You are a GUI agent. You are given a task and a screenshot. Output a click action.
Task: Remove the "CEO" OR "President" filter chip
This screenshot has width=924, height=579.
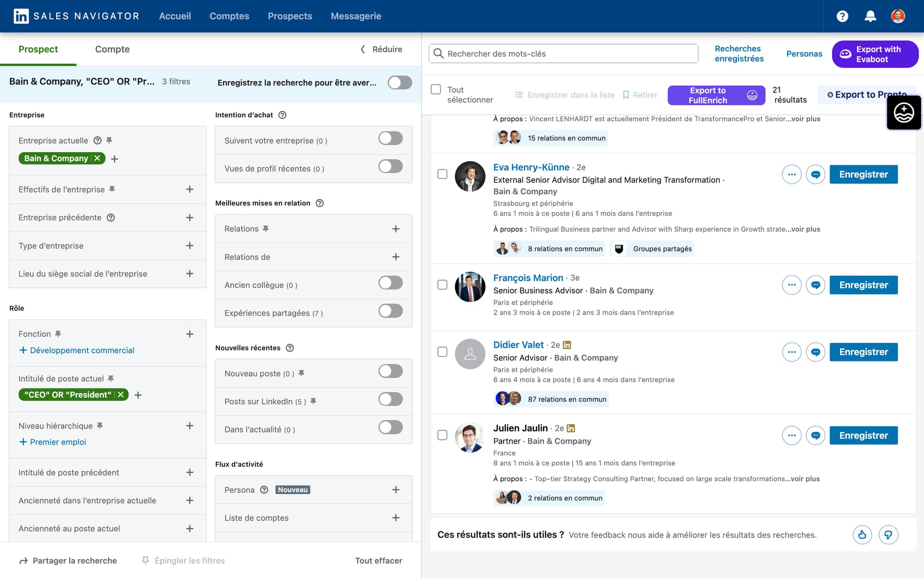click(x=121, y=395)
